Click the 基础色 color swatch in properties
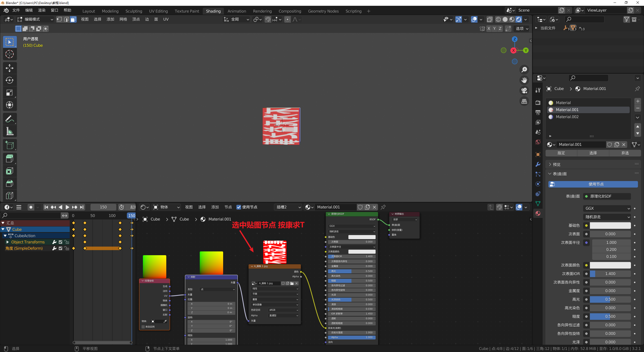 click(610, 226)
